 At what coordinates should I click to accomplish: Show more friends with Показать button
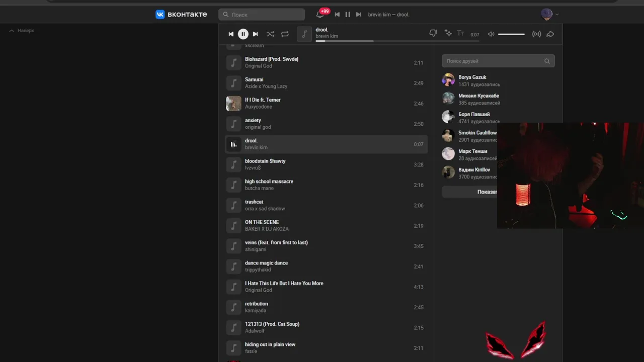coord(470,192)
